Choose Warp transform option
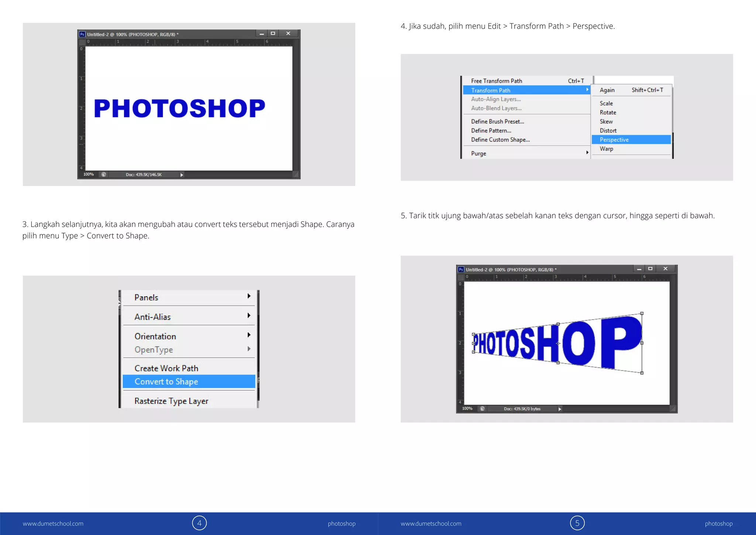The width and height of the screenshot is (756, 535). [x=606, y=149]
